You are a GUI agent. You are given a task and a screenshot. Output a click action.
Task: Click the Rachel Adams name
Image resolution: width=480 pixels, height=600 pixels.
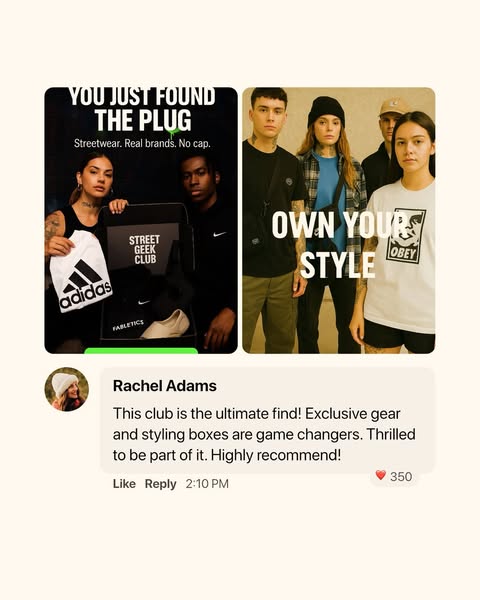click(x=165, y=386)
